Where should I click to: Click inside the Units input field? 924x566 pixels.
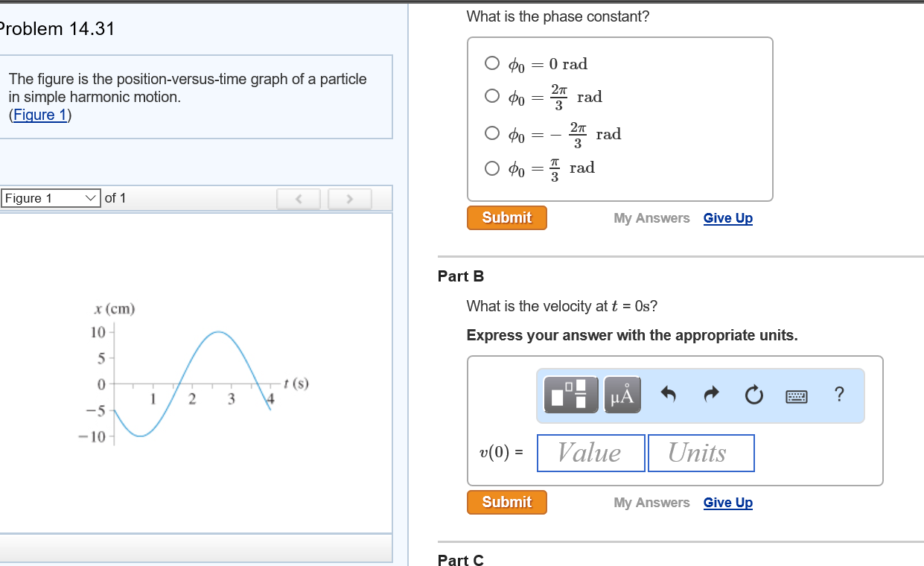tap(701, 453)
